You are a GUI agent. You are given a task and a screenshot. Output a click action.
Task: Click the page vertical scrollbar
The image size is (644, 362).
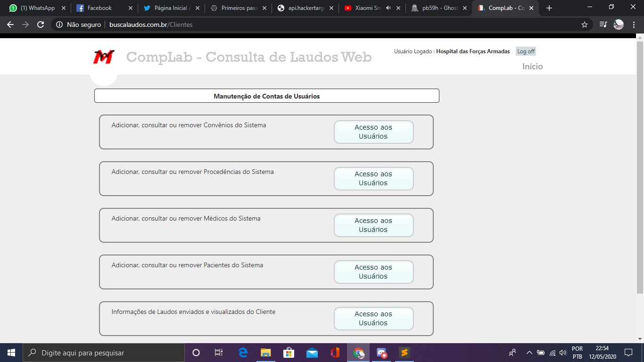click(x=640, y=167)
